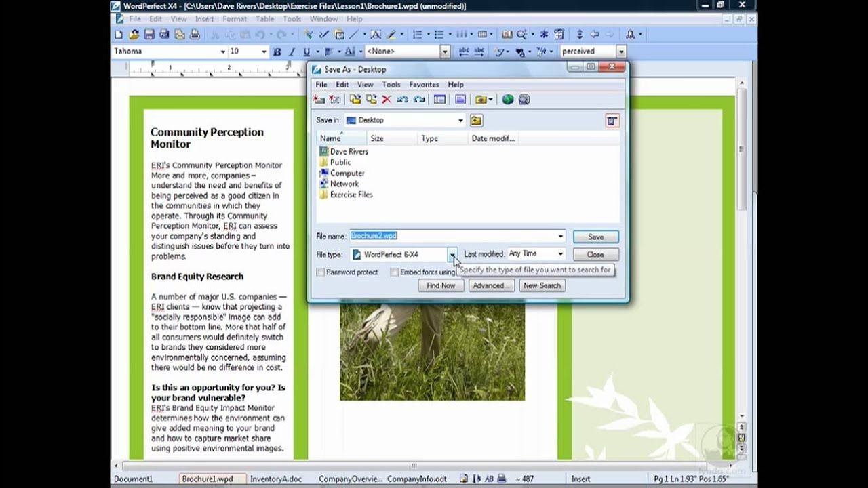Click the Numbering list icon in WordPerfect toolbar
The width and height of the screenshot is (868, 488).
(x=417, y=35)
